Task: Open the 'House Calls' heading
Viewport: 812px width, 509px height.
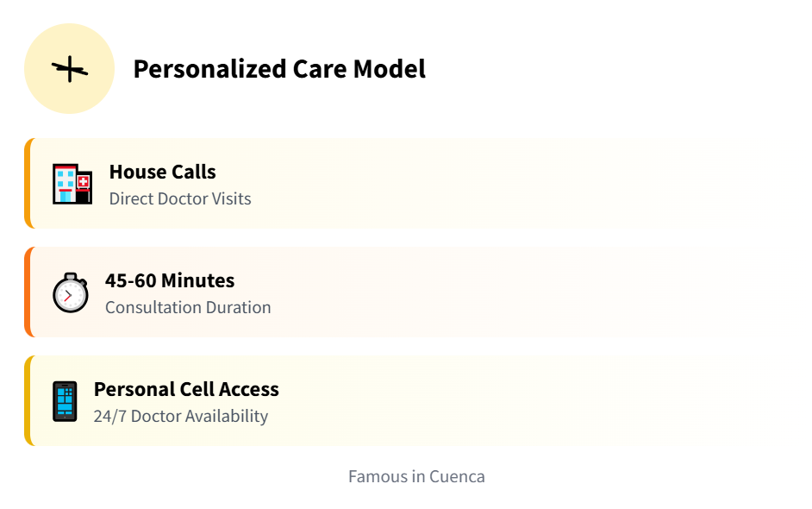Action: click(x=162, y=172)
